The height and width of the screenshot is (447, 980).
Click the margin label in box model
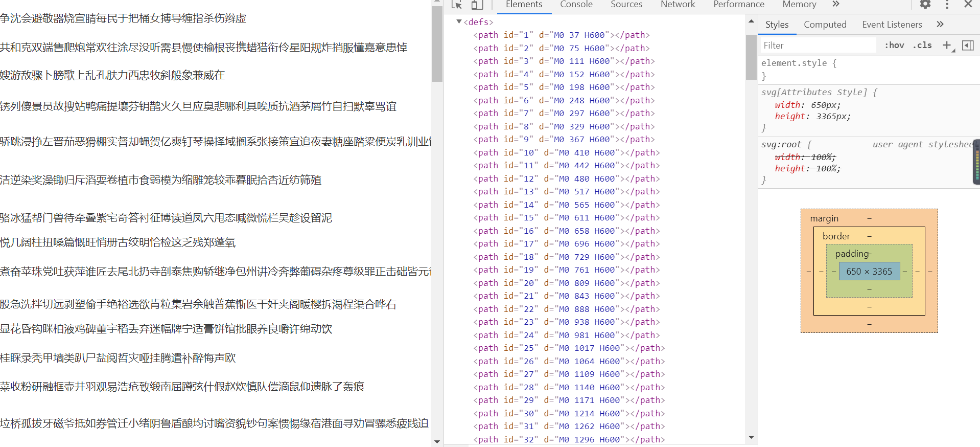click(x=824, y=218)
